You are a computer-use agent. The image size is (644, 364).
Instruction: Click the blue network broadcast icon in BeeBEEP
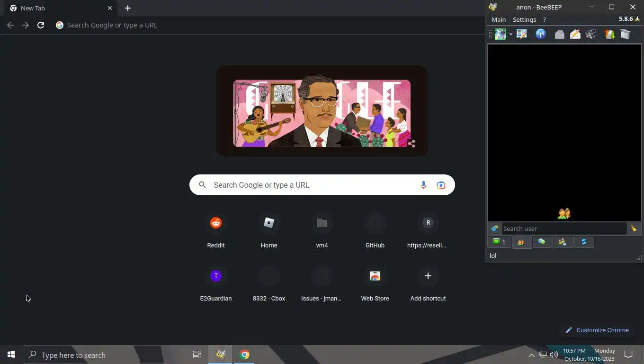(x=541, y=34)
